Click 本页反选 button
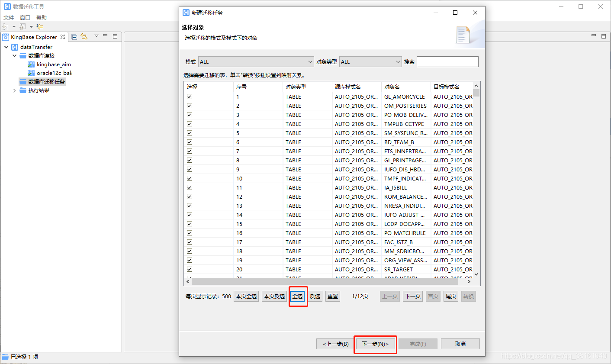This screenshot has height=364, width=611. click(274, 296)
